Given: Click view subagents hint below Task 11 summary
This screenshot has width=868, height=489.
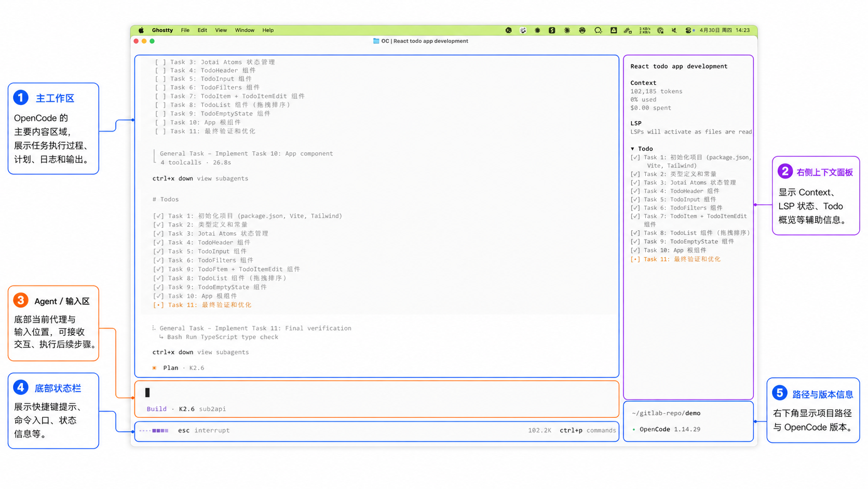Looking at the screenshot, I should 200,352.
